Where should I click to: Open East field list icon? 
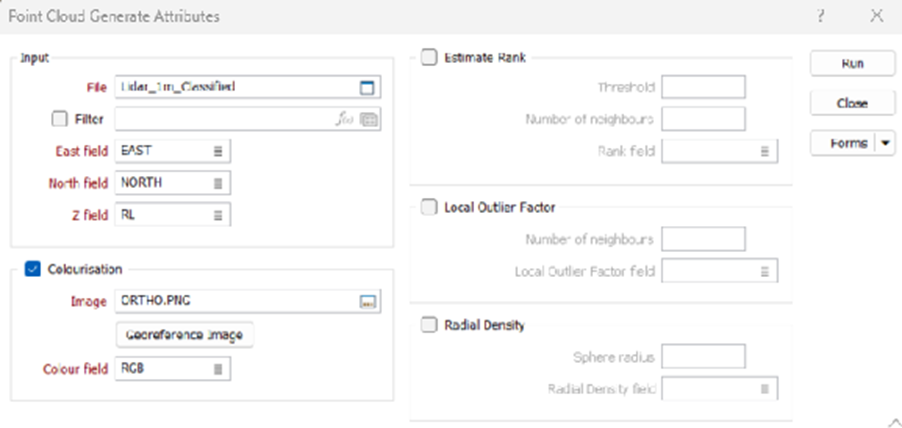click(218, 150)
